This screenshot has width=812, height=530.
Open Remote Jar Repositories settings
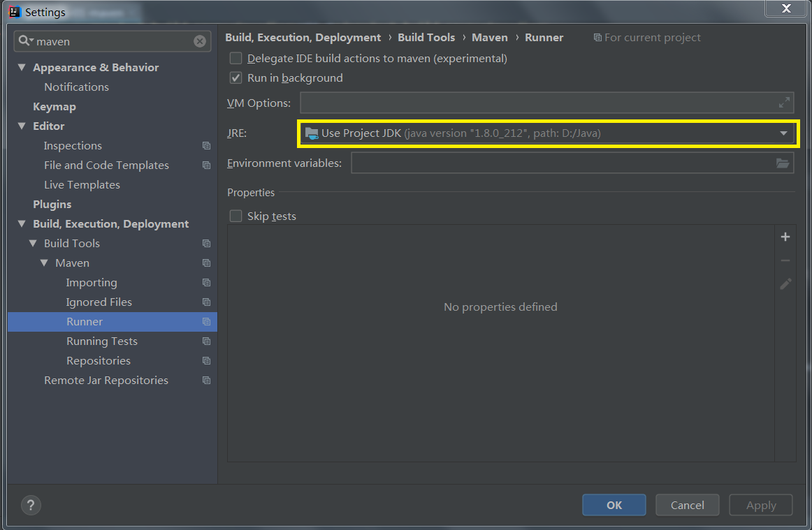(106, 381)
